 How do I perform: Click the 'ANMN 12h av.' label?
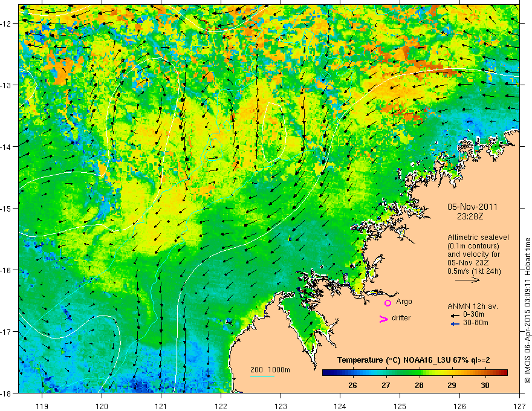473,306
